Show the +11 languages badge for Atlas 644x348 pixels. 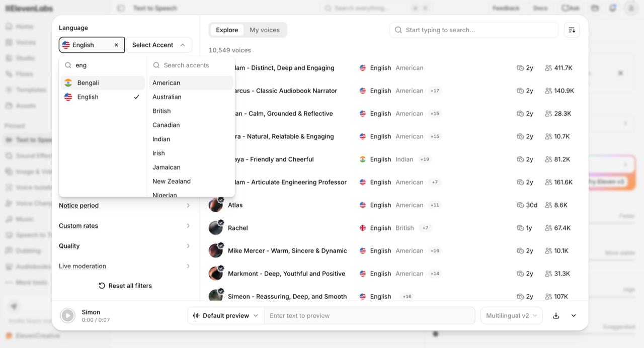tap(435, 205)
